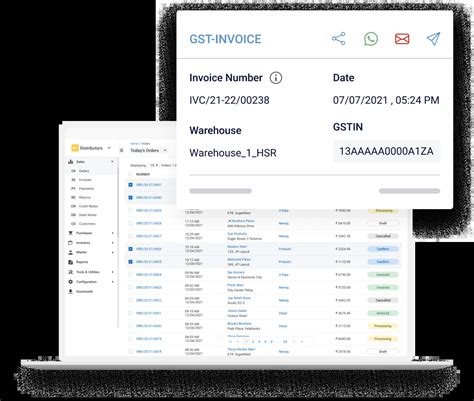Click the yellow Distributors logo icon
The image size is (474, 401).
(75, 148)
